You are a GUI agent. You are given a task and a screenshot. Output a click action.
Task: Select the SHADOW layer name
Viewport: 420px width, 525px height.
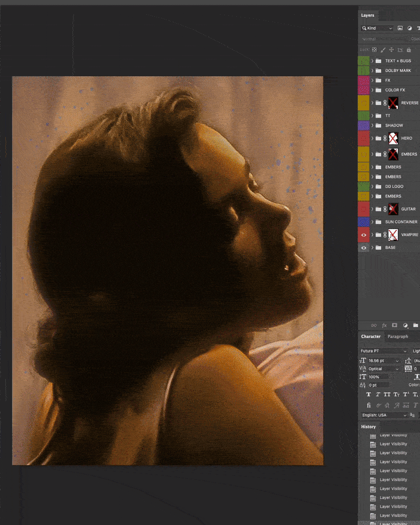tap(394, 125)
